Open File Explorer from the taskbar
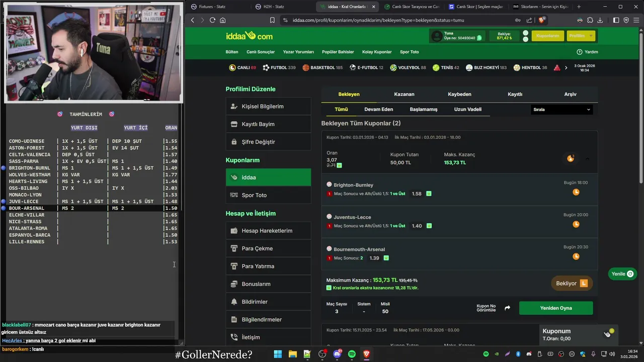Viewport: 644px width, 362px height. [292, 354]
